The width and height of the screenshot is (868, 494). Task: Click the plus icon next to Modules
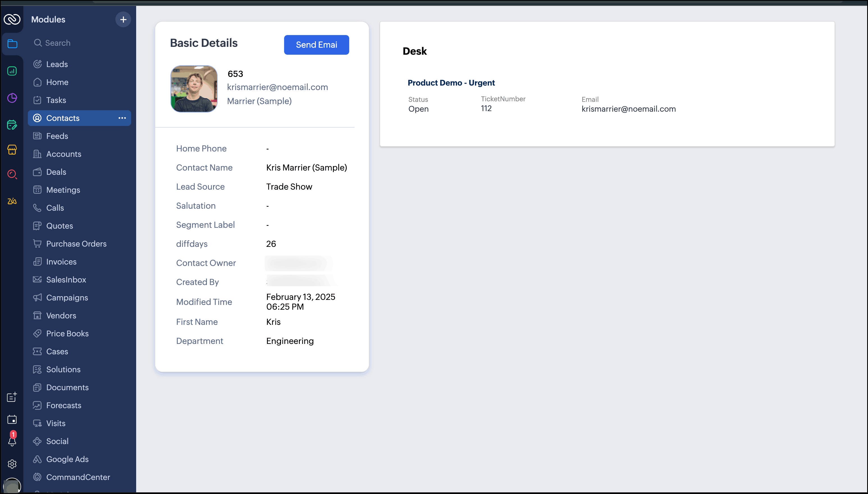[x=123, y=20]
